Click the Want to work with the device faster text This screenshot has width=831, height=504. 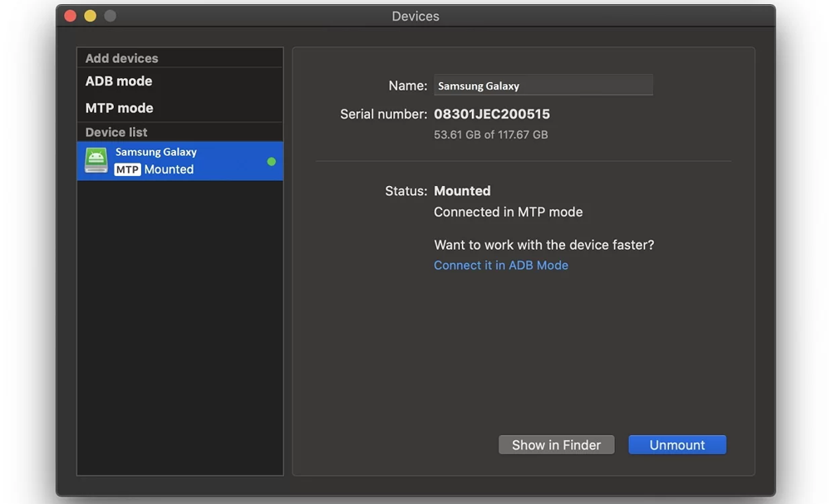pyautogui.click(x=543, y=245)
